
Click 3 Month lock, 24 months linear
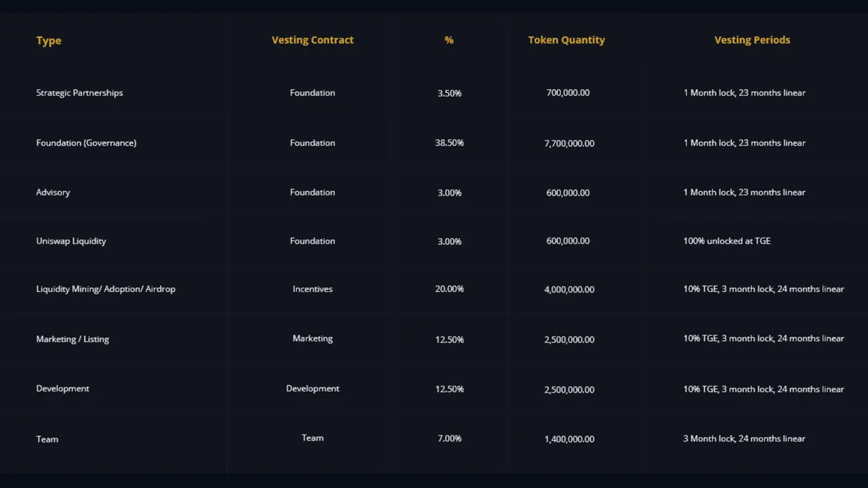[744, 438]
